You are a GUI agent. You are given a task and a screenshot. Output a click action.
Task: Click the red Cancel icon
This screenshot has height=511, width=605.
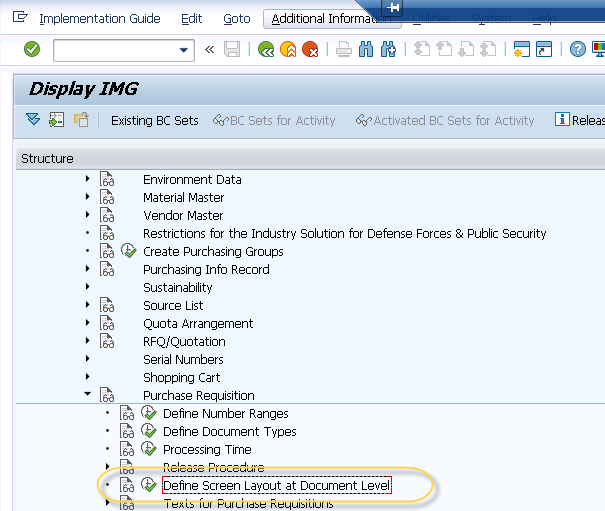[x=311, y=49]
